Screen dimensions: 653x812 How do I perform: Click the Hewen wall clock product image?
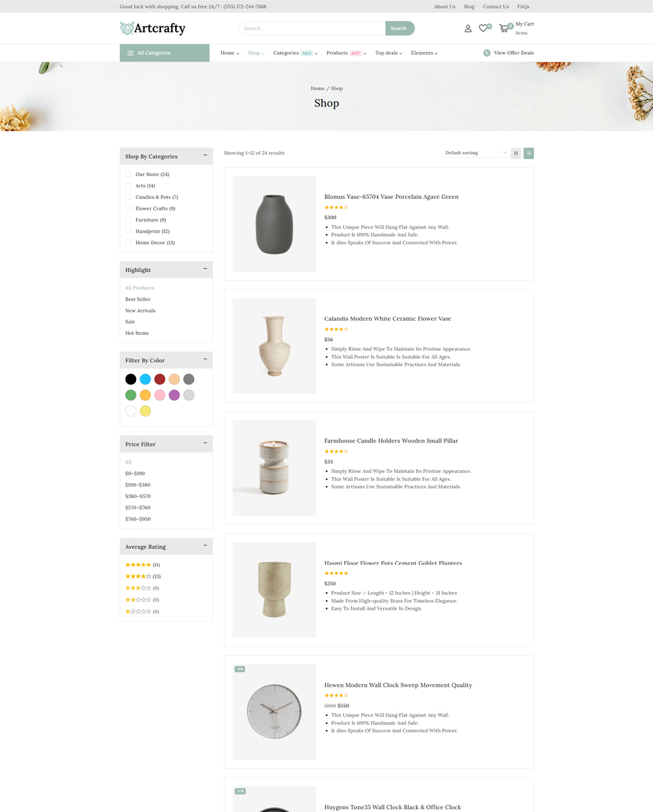(x=274, y=712)
